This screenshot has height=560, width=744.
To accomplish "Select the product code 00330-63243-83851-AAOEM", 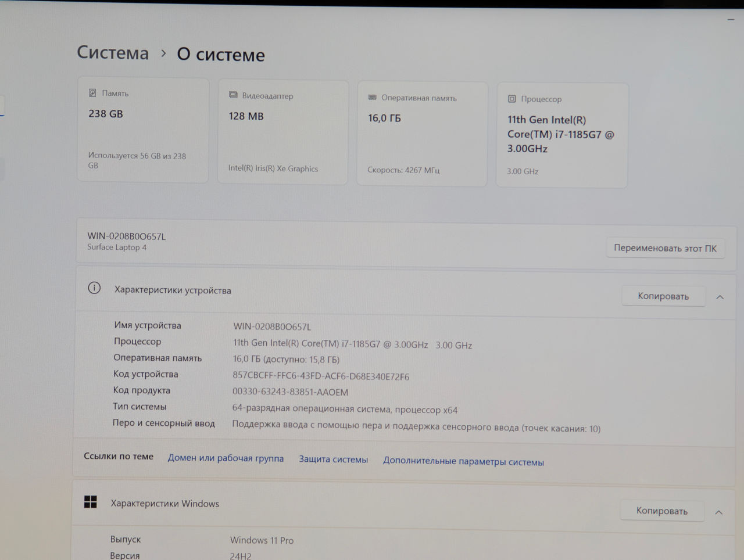I will pos(290,392).
